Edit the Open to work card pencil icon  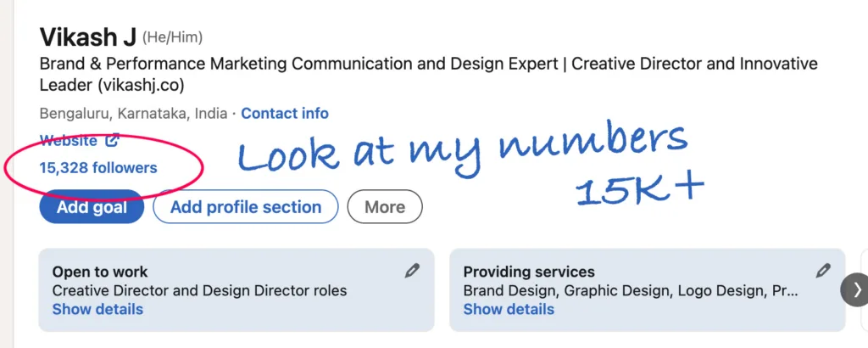click(412, 271)
